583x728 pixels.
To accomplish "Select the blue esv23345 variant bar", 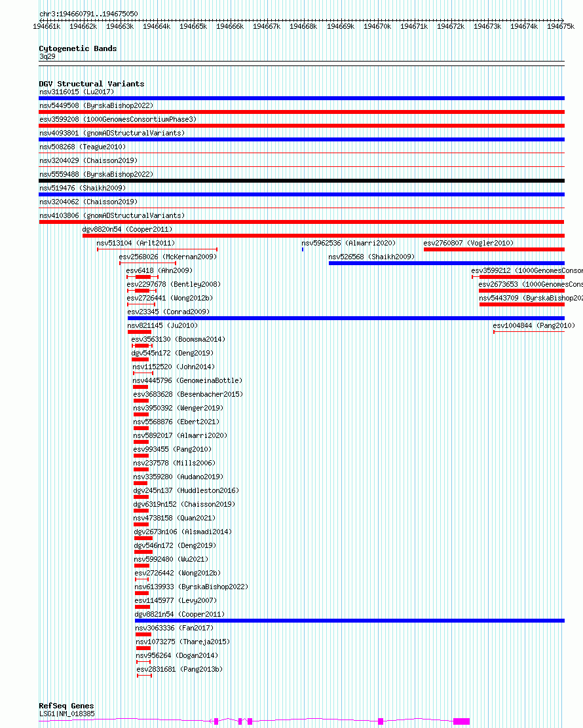I will 346,318.
